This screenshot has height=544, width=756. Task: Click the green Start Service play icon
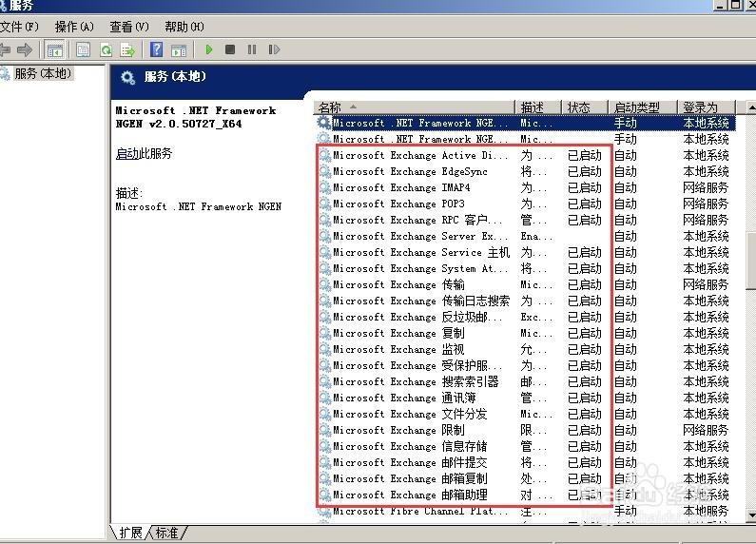(x=209, y=49)
